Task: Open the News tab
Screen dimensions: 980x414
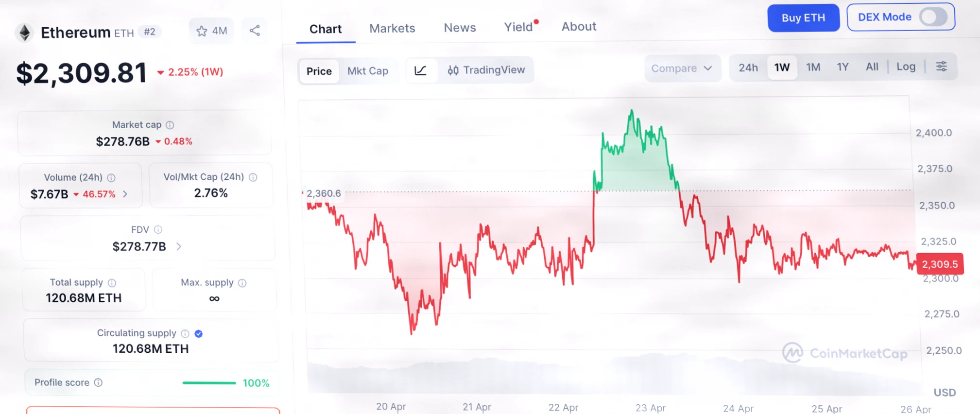Action: [459, 28]
